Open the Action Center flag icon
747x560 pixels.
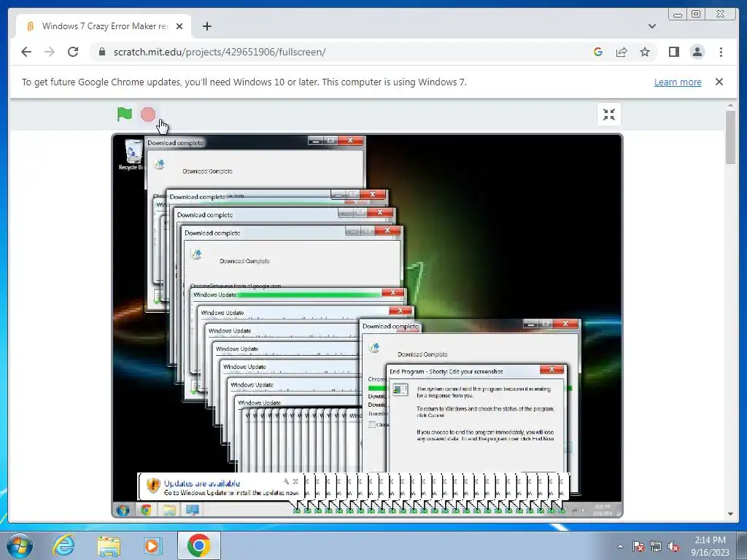(x=638, y=546)
